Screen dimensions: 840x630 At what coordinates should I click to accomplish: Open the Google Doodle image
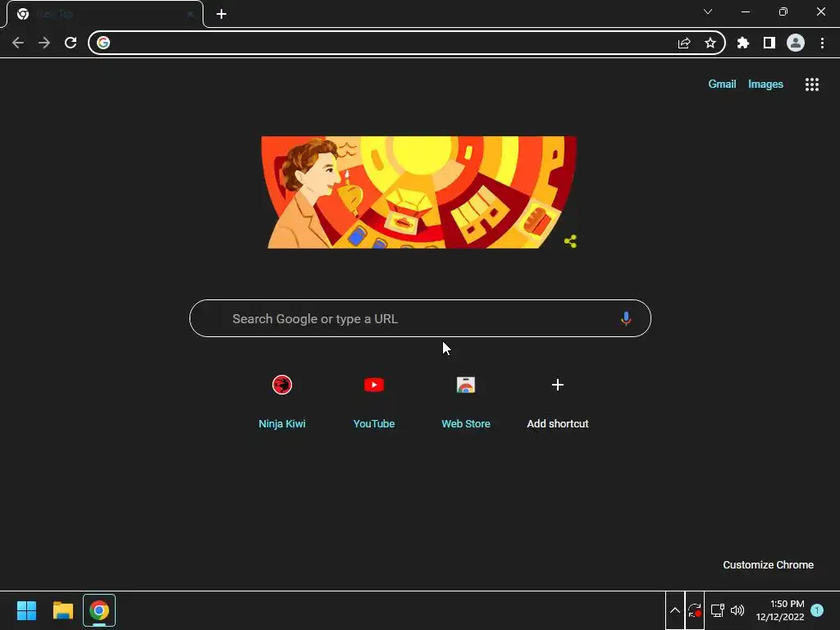tap(419, 192)
